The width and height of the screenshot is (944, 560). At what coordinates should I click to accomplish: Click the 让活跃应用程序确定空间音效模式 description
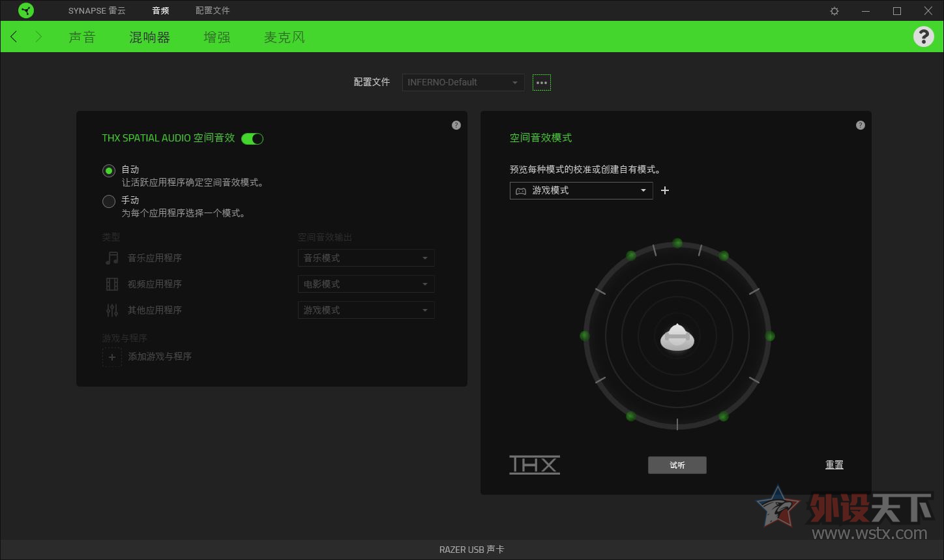(x=193, y=183)
